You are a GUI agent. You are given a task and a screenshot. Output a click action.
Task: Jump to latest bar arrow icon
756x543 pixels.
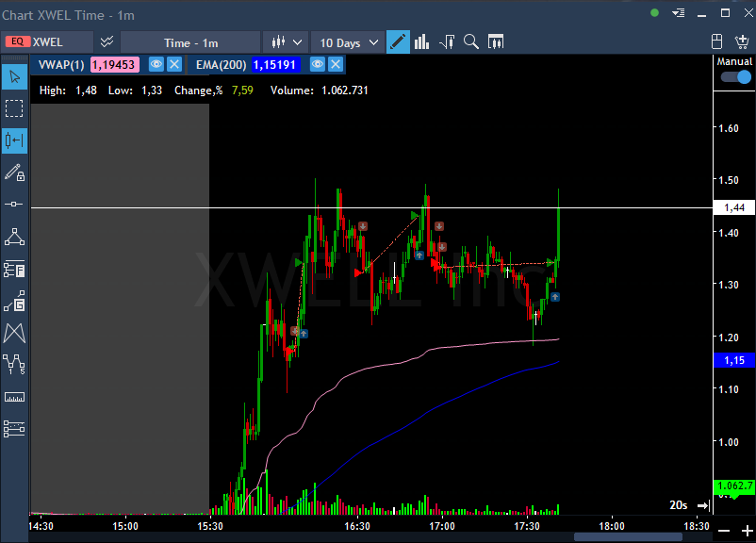704,505
